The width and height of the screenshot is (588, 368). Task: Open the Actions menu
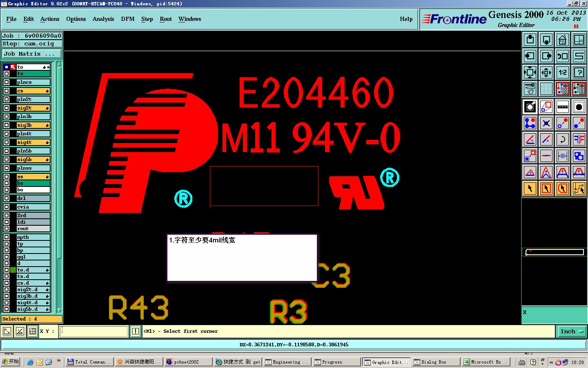(50, 19)
